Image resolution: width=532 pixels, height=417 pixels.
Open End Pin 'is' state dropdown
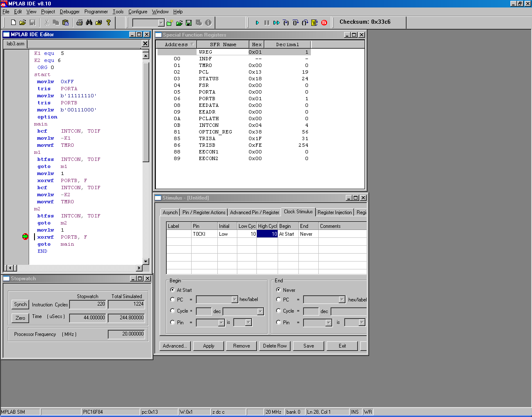362,323
